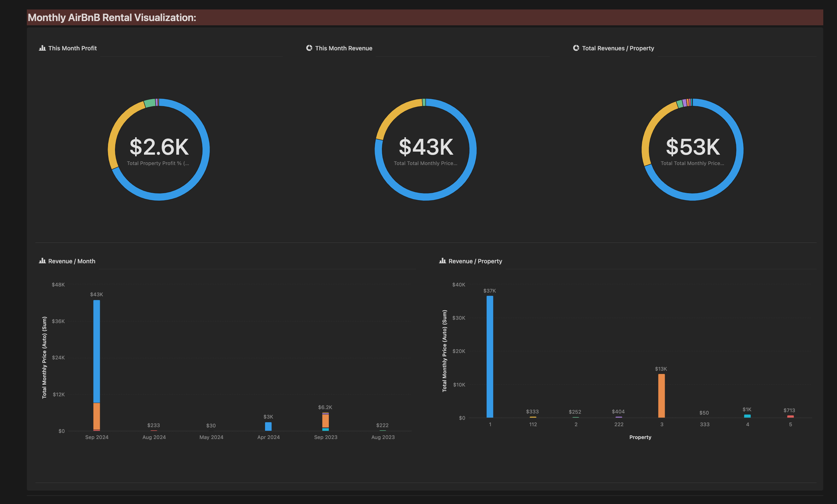Click the $1K label above property 4
Viewport: 837px width, 504px height.
[x=747, y=410]
